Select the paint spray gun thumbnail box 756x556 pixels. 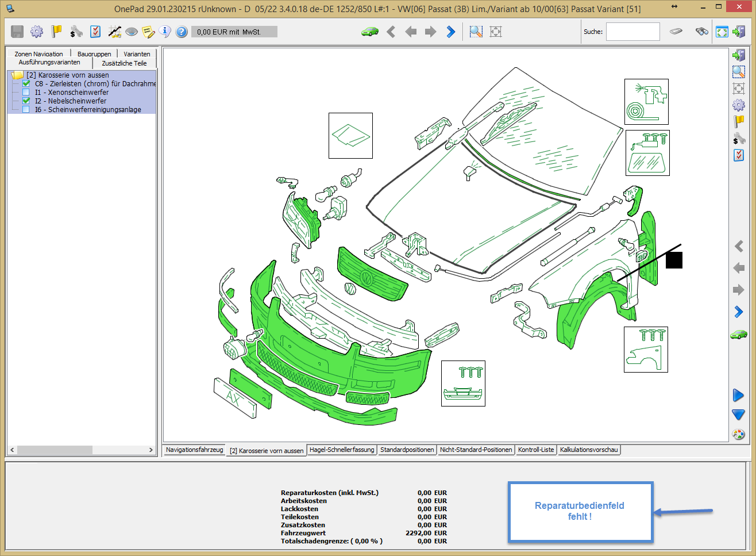(x=646, y=102)
